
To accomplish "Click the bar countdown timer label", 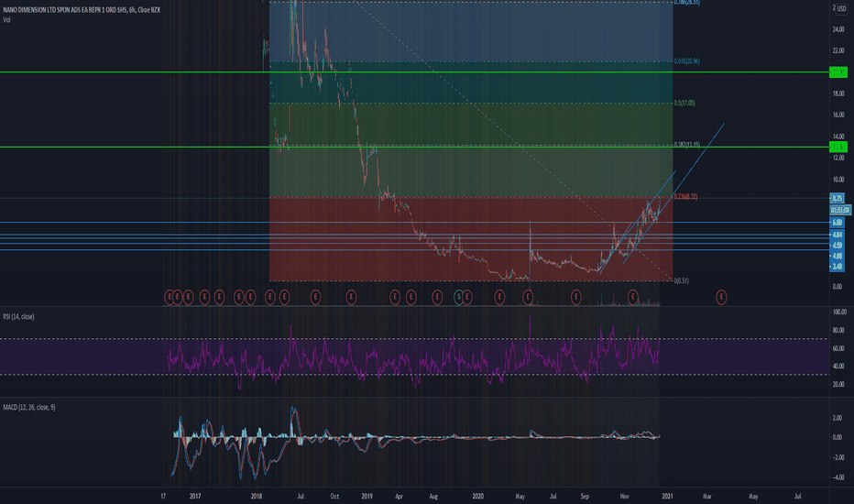I will 840,210.
